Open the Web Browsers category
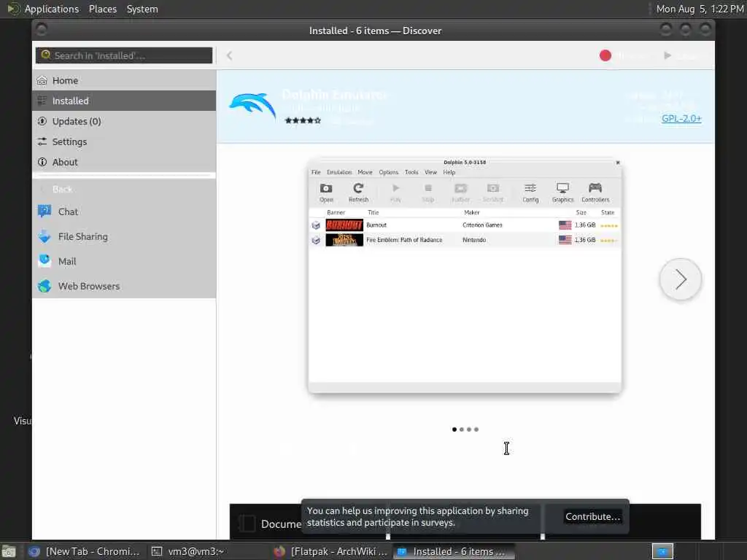The height and width of the screenshot is (560, 747). tap(124, 286)
